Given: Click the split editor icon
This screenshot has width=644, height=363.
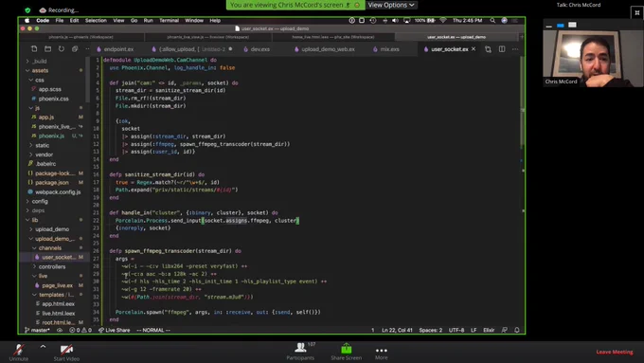Looking at the screenshot, I should 502,49.
